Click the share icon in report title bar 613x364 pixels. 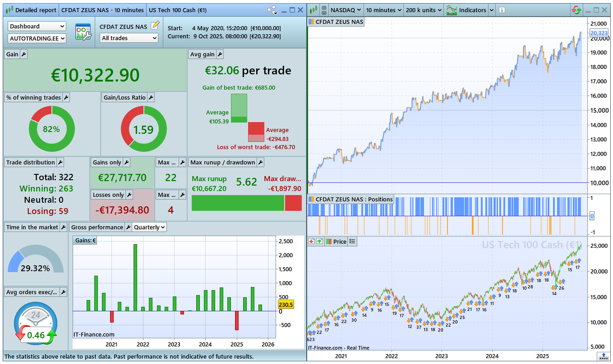[x=272, y=10]
